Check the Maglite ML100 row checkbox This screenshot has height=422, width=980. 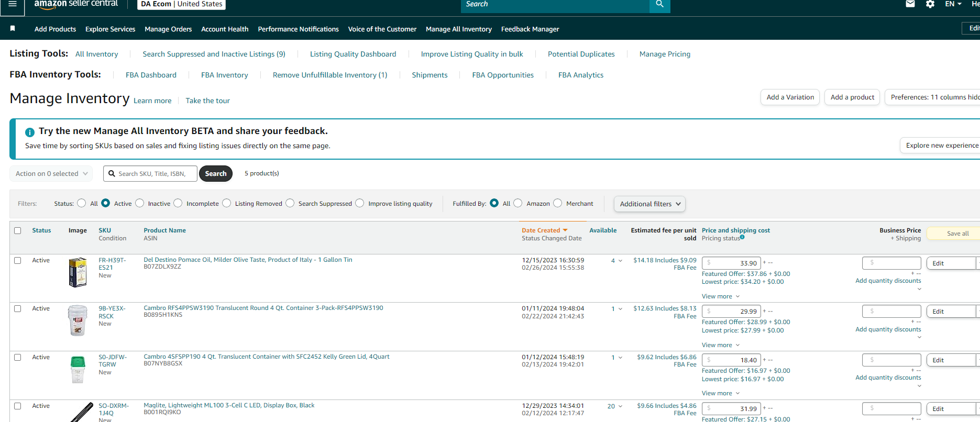point(18,406)
